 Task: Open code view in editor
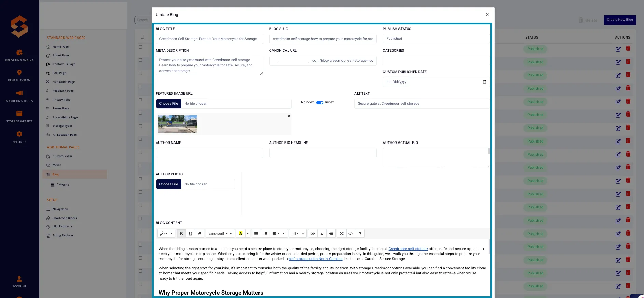coord(351,234)
